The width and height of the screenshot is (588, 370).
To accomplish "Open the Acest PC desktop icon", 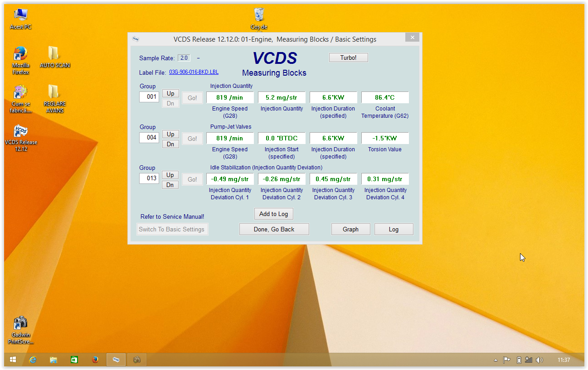I will 21,16.
